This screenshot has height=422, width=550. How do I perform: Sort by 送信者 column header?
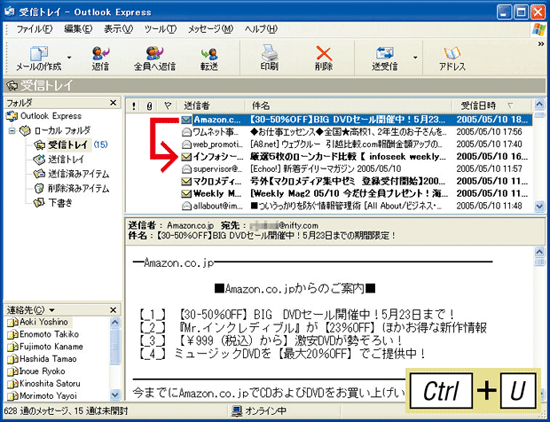(211, 106)
